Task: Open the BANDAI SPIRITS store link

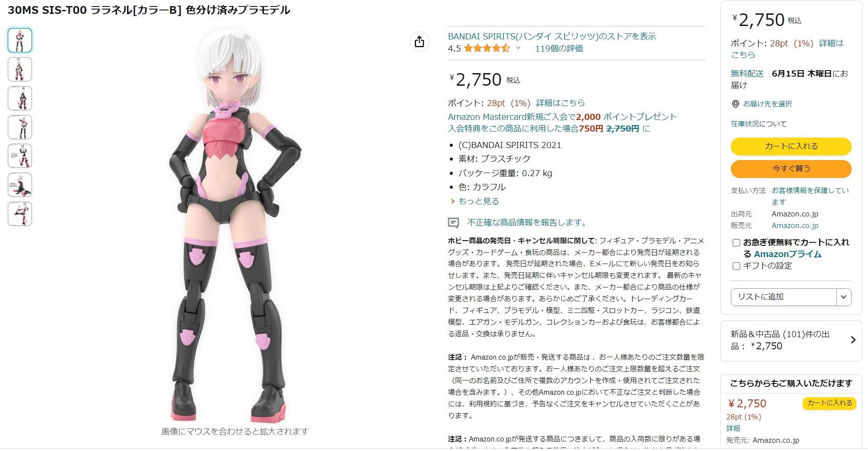Action: tap(552, 36)
